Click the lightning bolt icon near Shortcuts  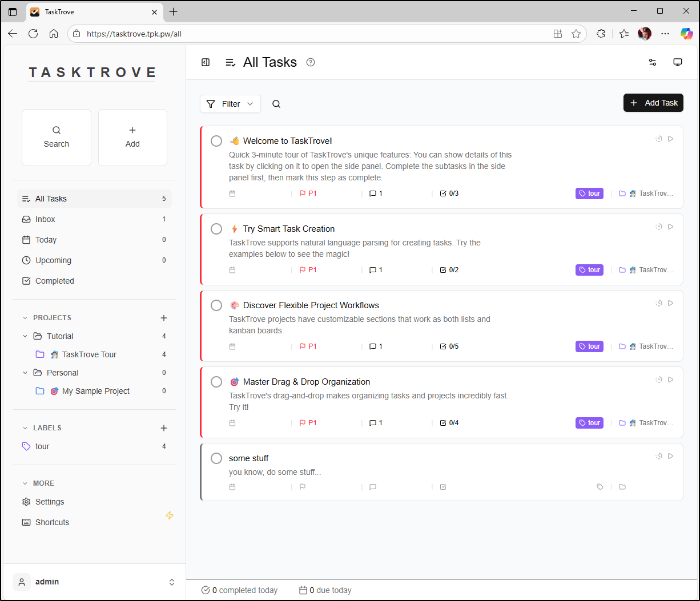click(170, 515)
